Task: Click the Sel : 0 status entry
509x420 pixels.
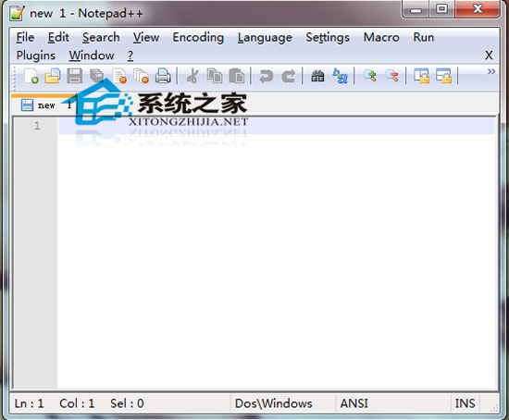Action: coord(127,403)
